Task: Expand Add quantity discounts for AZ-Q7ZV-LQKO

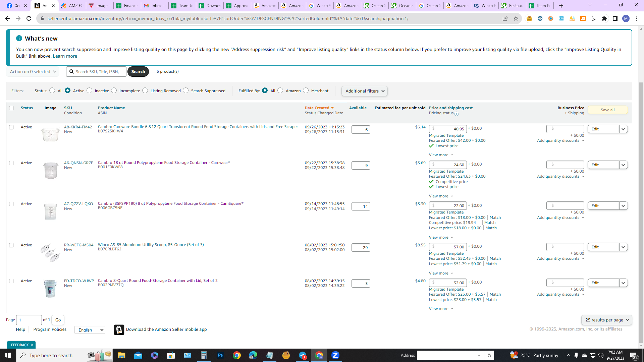Action: 561,218
